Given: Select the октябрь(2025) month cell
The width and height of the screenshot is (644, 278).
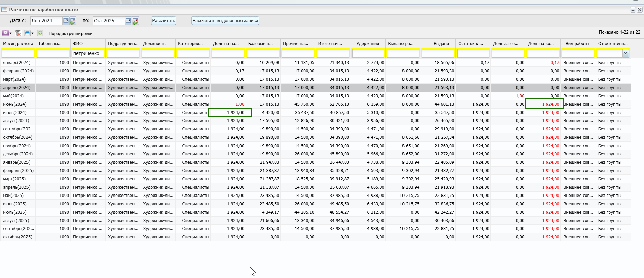Looking at the screenshot, I should click(18, 237).
